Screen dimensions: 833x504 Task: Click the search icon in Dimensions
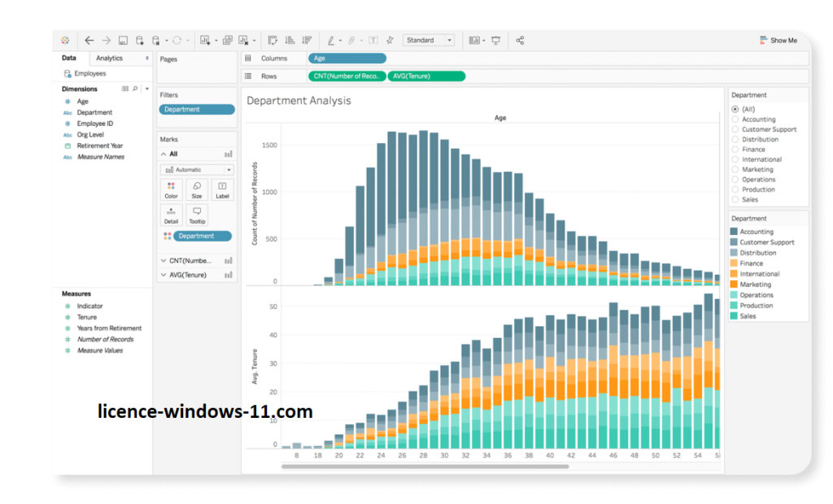[135, 89]
